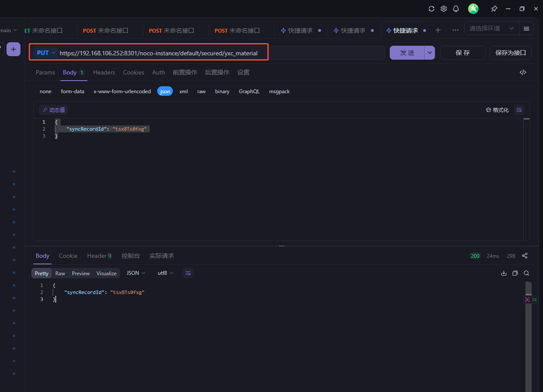The image size is (543, 392).
Task: Select the raw body type option
Action: [x=201, y=91]
